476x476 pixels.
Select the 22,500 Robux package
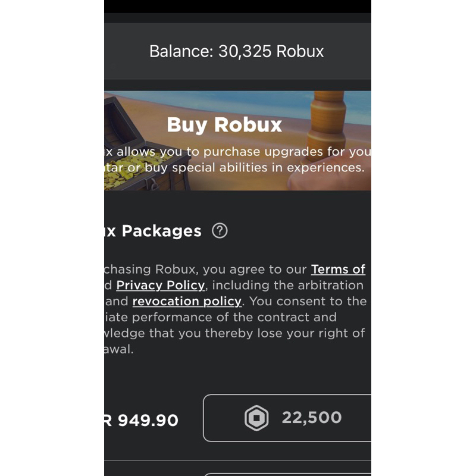tap(287, 418)
